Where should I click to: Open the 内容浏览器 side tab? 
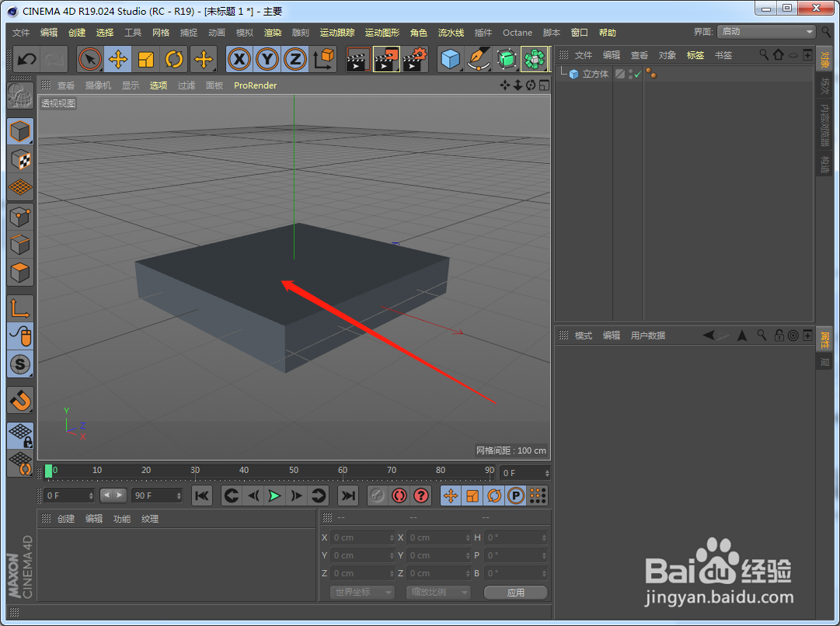pyautogui.click(x=825, y=125)
